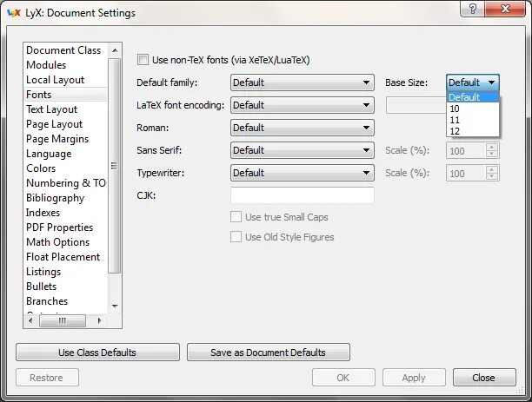Open the Default family dropdown
The height and width of the screenshot is (402, 532).
click(x=302, y=82)
